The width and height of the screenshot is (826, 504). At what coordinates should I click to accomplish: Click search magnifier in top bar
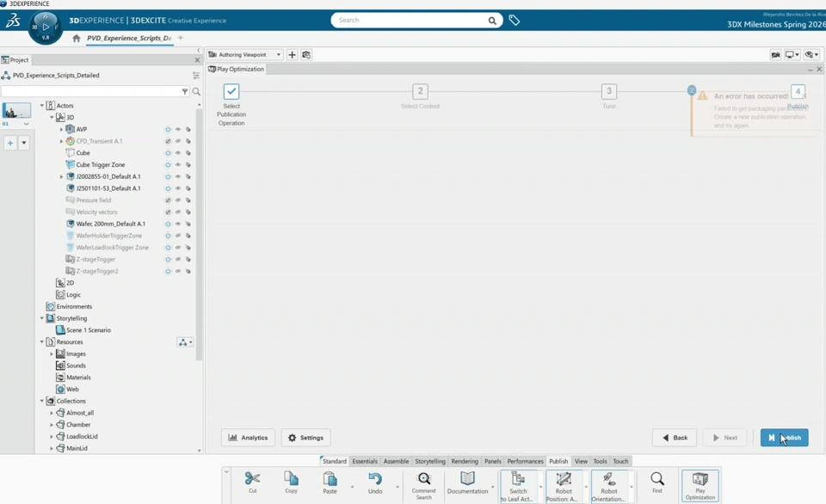tap(492, 21)
